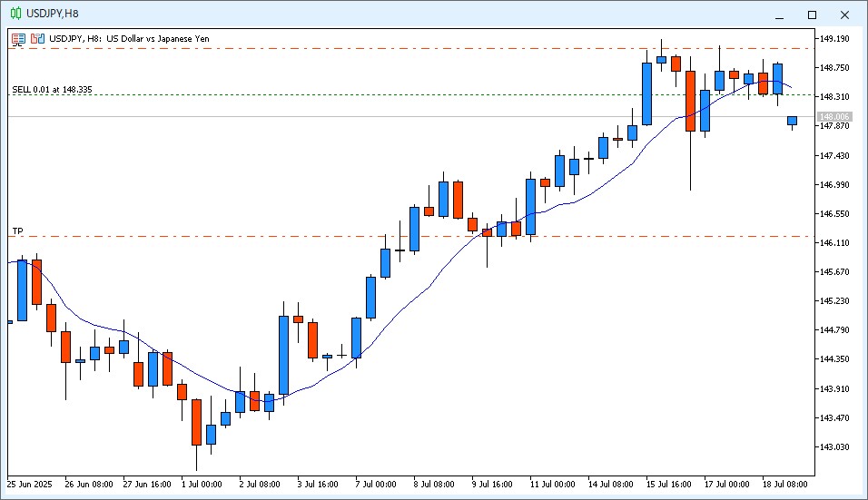Click the 9 Jul 16:00 time label
Screen dimensions: 868x500
[x=492, y=485]
